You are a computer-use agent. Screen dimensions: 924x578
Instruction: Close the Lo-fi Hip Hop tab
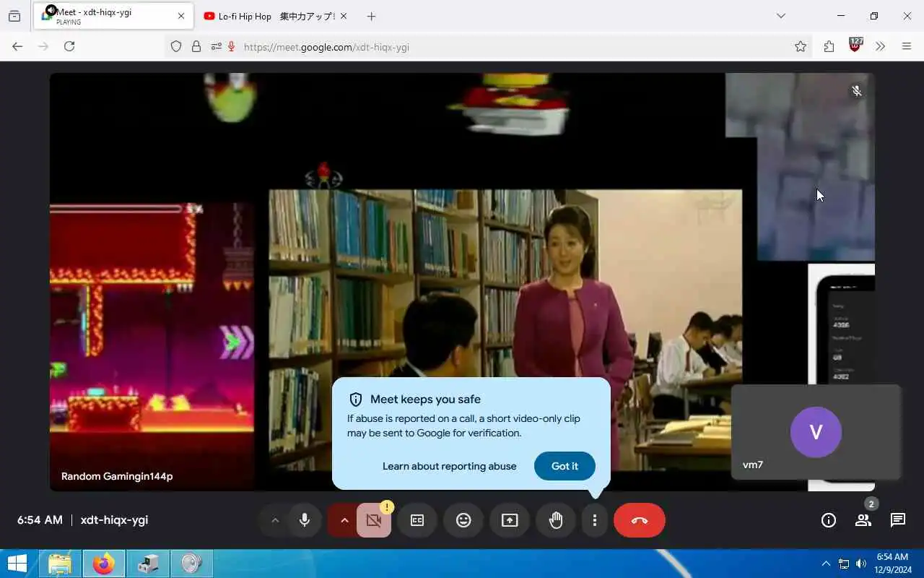(x=344, y=16)
